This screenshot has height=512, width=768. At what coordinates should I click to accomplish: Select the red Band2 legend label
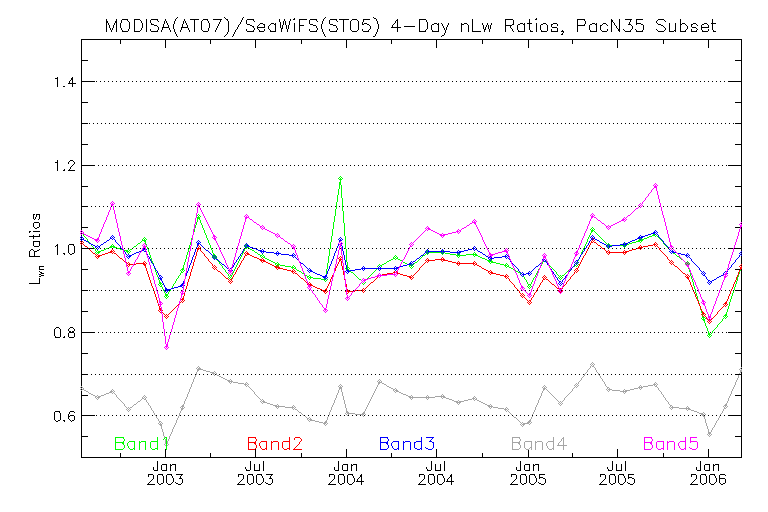[x=275, y=444]
